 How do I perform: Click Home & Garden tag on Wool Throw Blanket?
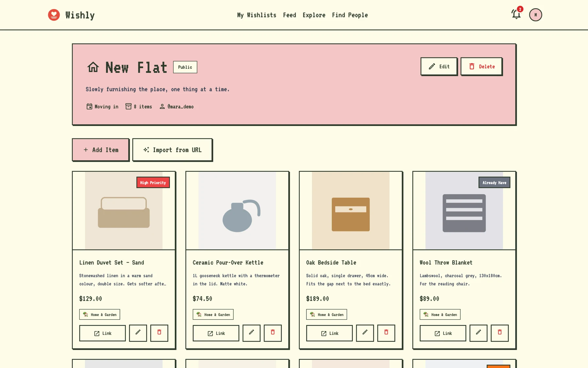(440, 314)
